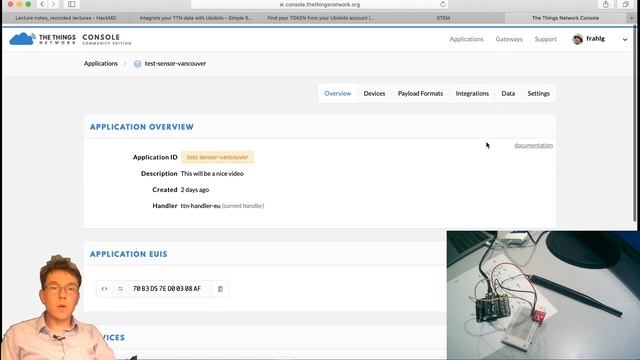Select The Things Network Console browser tab
640x360 pixels.
point(565,18)
